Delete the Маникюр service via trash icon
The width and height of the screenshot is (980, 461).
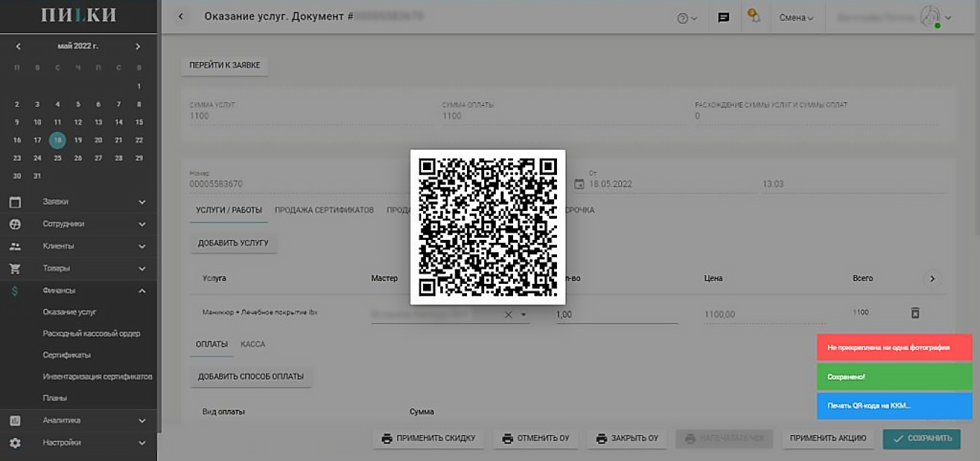915,313
